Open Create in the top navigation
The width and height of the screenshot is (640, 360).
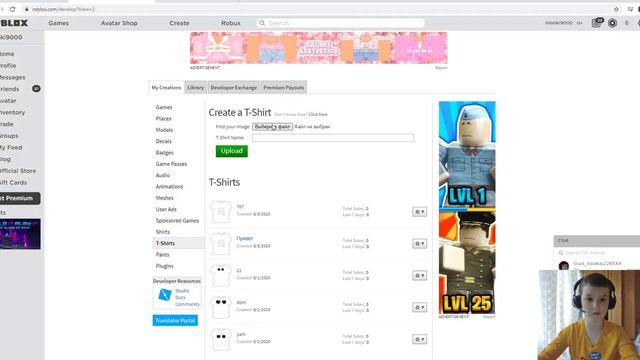179,23
